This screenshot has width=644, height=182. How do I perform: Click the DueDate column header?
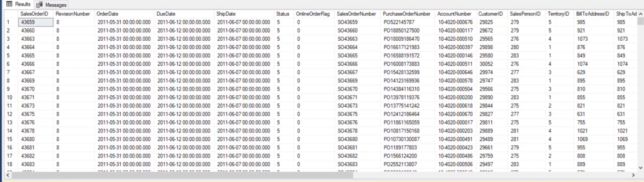(x=184, y=14)
